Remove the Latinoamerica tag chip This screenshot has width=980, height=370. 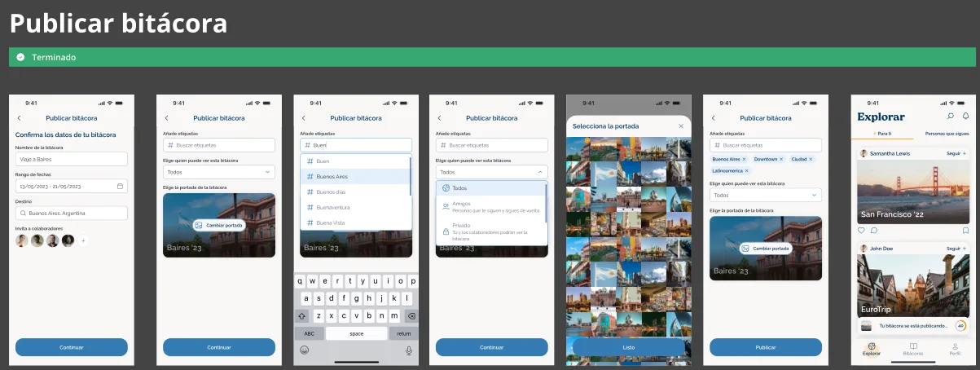pos(746,170)
